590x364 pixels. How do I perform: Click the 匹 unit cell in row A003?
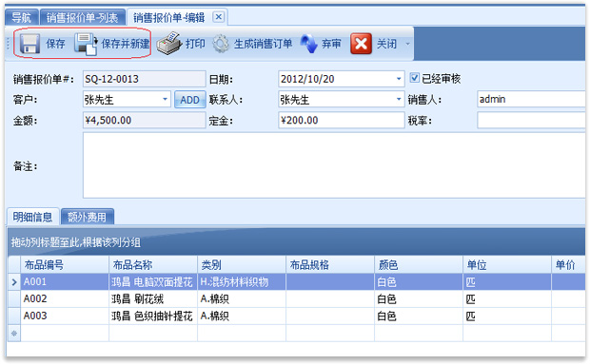[x=507, y=316]
